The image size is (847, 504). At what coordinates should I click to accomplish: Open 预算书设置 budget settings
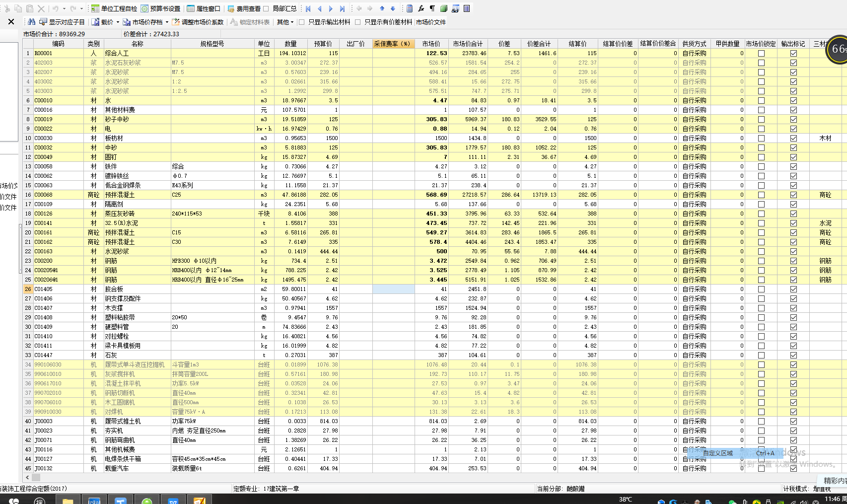[160, 8]
